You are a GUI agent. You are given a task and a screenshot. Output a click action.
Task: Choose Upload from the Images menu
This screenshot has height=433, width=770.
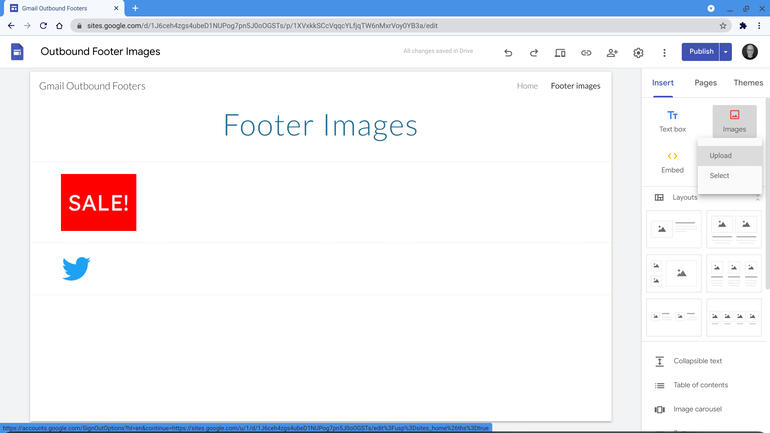click(x=730, y=156)
